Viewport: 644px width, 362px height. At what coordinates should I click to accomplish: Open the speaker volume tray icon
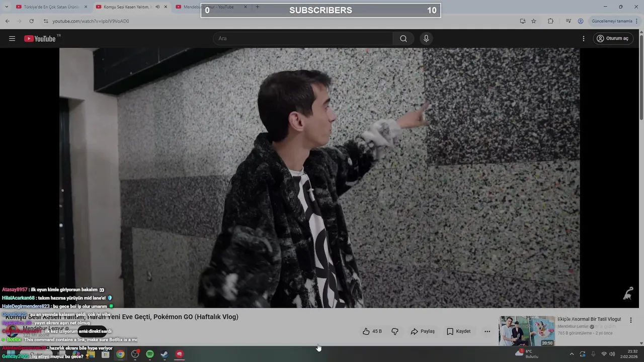coord(612,354)
